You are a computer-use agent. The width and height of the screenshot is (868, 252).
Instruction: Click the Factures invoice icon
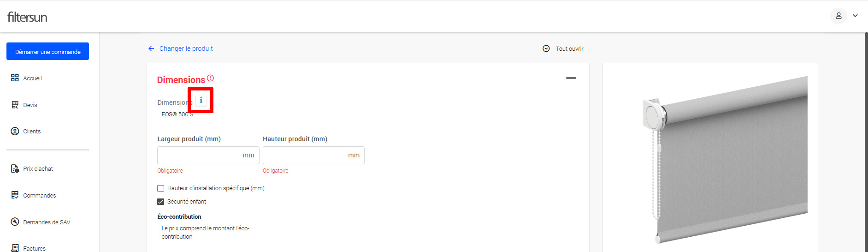pyautogui.click(x=15, y=248)
